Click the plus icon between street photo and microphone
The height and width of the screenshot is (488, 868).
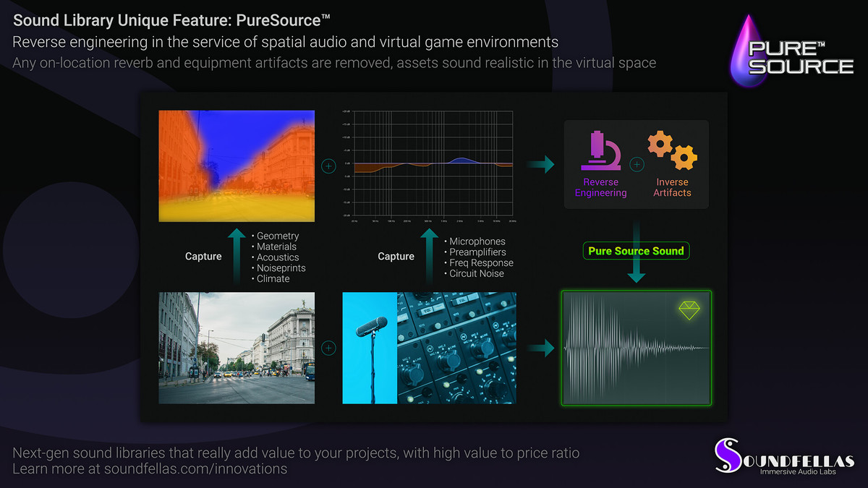point(328,348)
